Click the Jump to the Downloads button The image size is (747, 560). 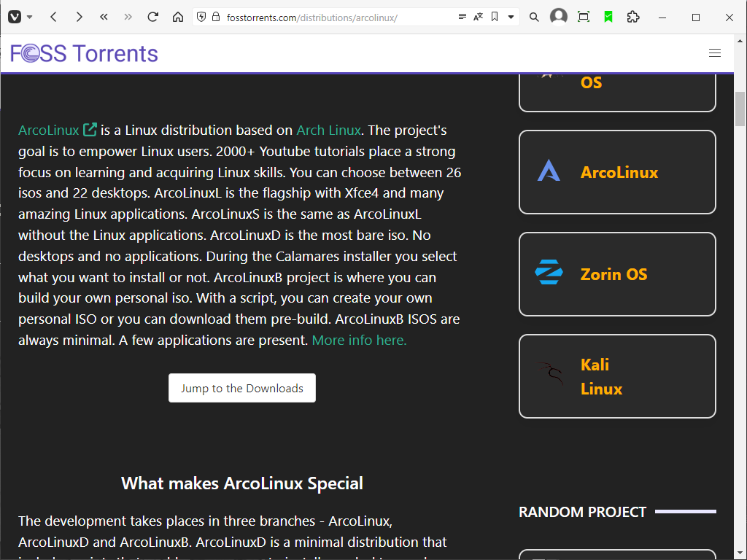pyautogui.click(x=242, y=388)
